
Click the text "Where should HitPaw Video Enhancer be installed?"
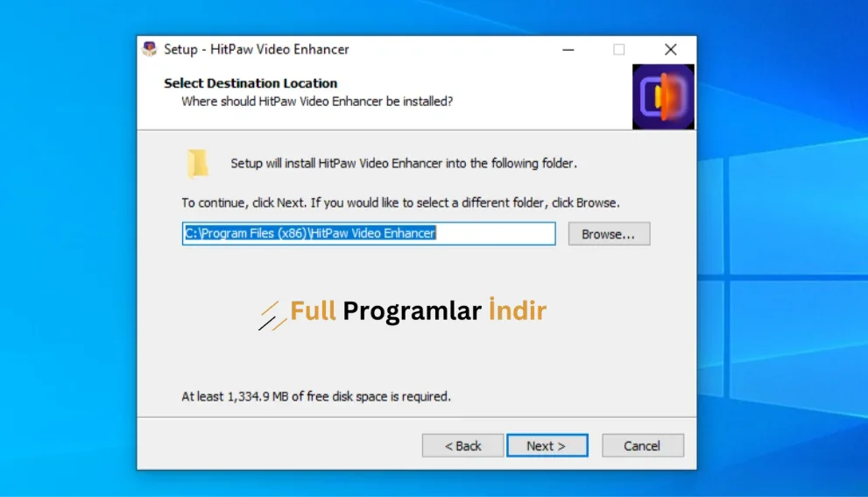[317, 102]
